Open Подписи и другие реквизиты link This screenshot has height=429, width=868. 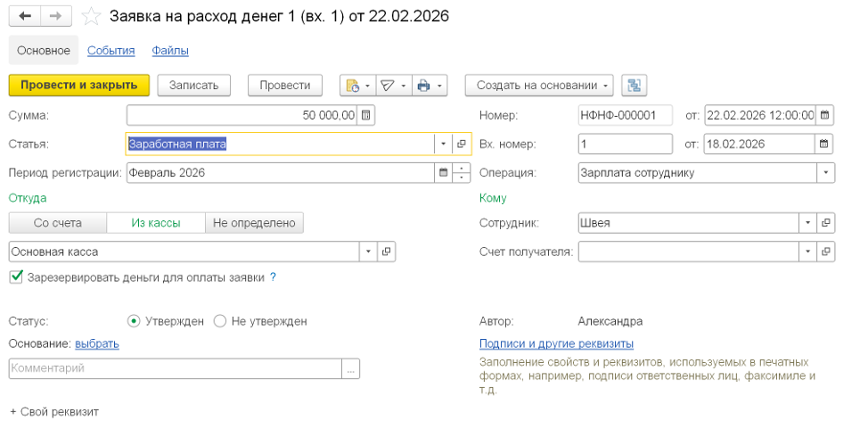pyautogui.click(x=556, y=344)
